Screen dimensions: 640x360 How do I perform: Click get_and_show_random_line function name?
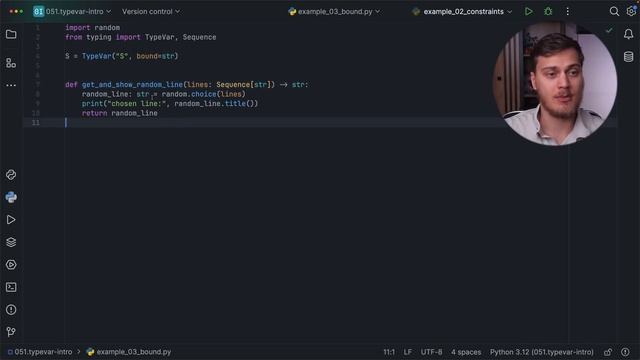132,84
